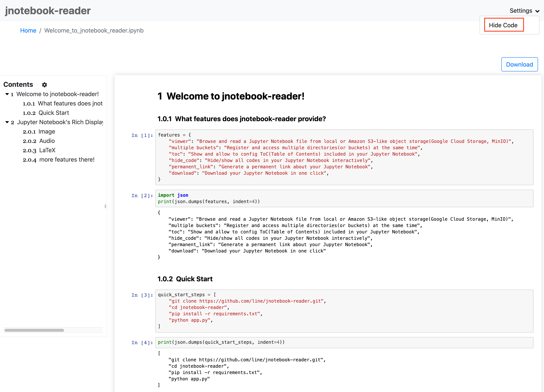Click the sidebar horizontal scrollbar thumb
544x392 pixels.
(x=34, y=330)
